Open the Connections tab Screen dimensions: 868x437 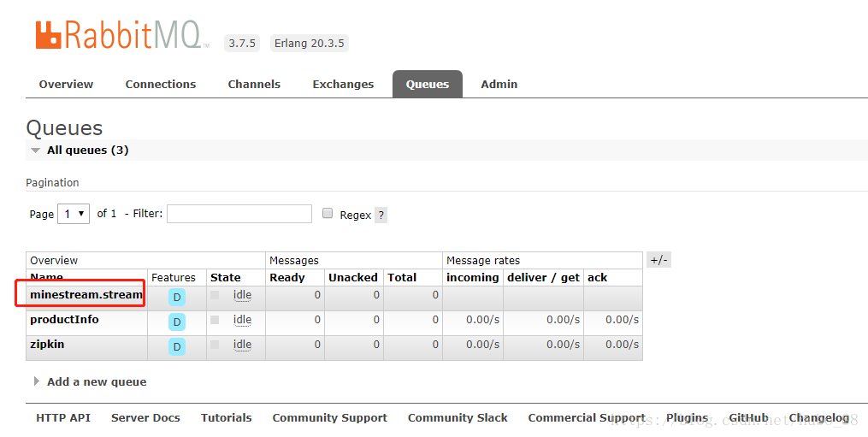(x=160, y=84)
